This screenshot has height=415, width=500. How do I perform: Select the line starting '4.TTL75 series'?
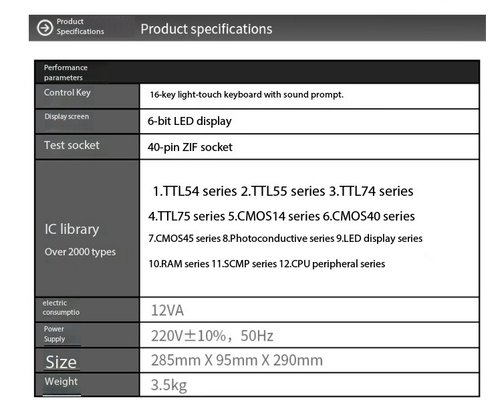(282, 216)
